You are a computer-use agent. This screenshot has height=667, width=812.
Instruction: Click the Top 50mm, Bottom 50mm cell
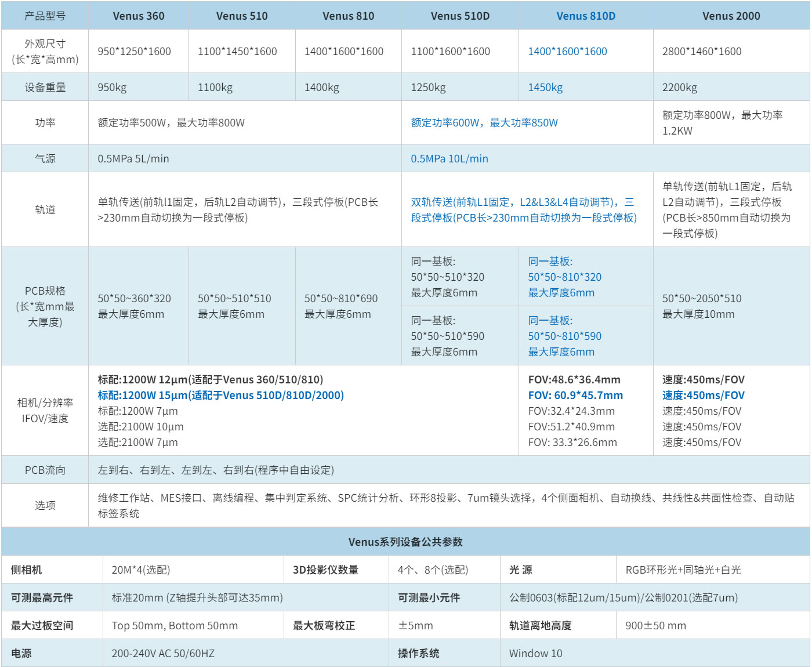point(175,626)
